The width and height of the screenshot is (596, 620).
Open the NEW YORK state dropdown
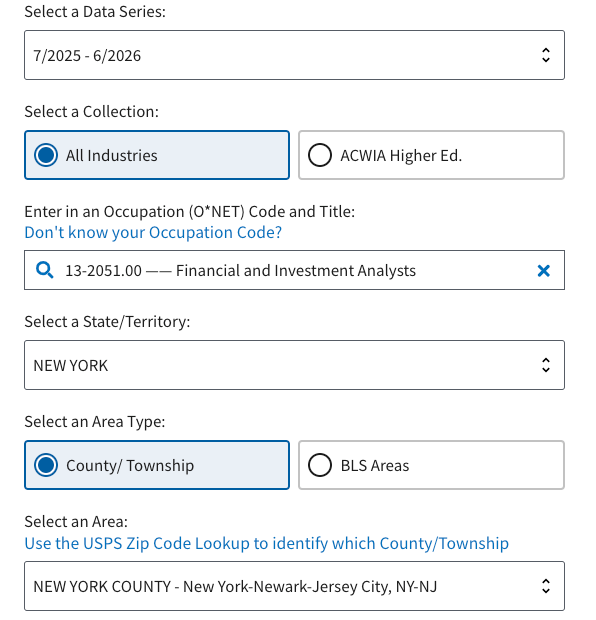294,365
